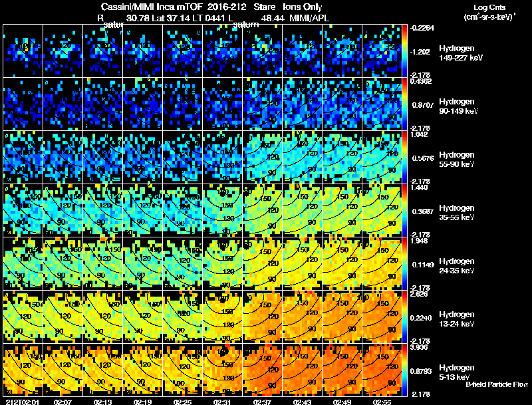Select the 'Hydrogen 13-24 keV' row label

click(456, 319)
